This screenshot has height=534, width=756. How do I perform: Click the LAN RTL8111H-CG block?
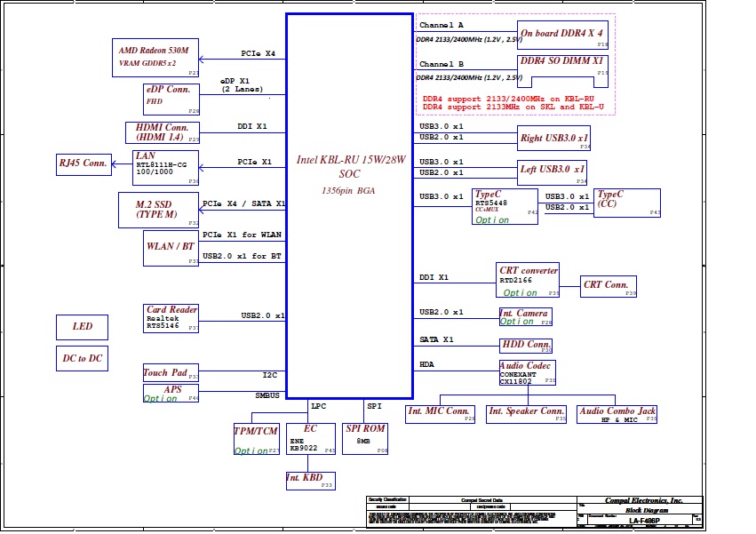(x=165, y=167)
